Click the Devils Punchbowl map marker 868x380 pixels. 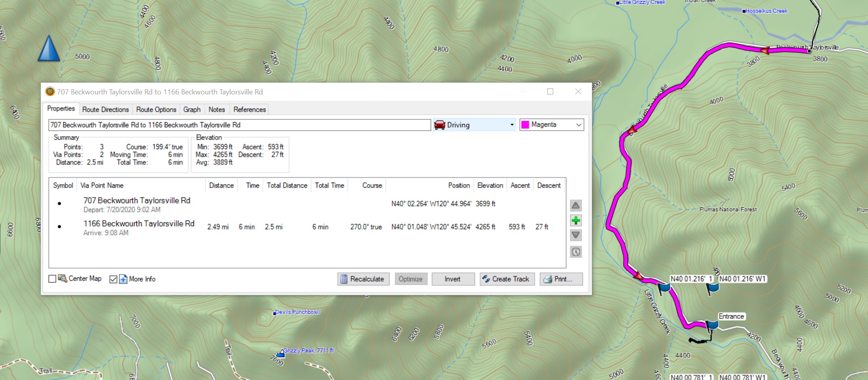[x=275, y=313]
